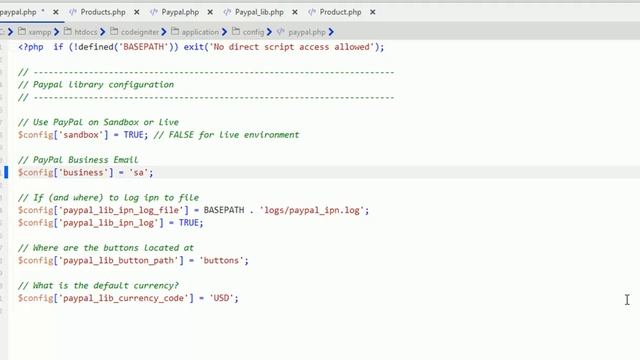Click the htdocs breadcrumb folder icon
This screenshot has height=360, width=640.
(68, 31)
